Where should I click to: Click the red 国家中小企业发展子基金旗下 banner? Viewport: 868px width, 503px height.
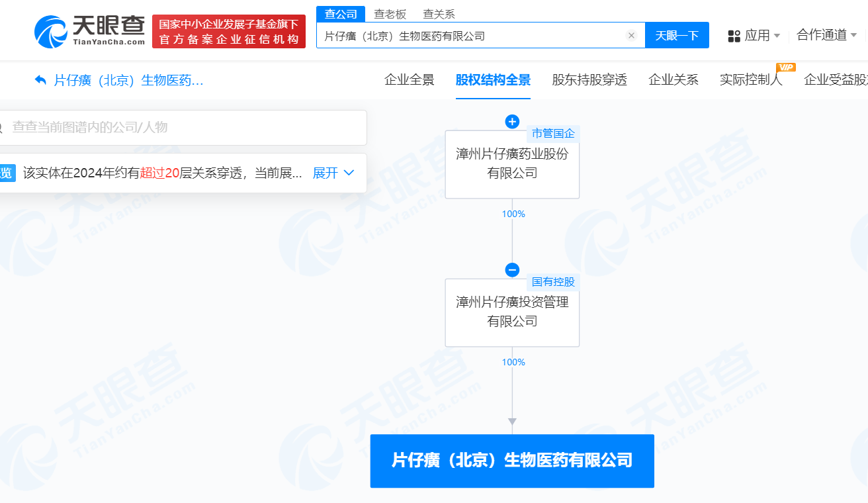[229, 31]
